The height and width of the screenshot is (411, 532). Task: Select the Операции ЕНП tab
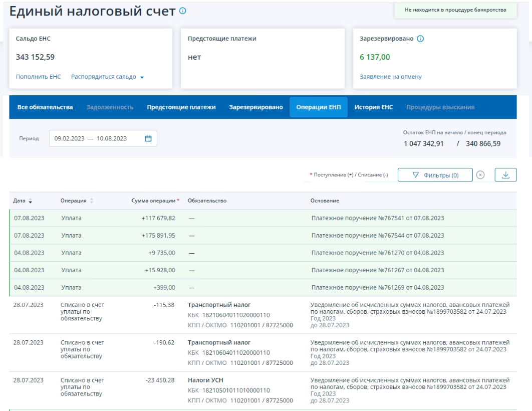coord(318,107)
